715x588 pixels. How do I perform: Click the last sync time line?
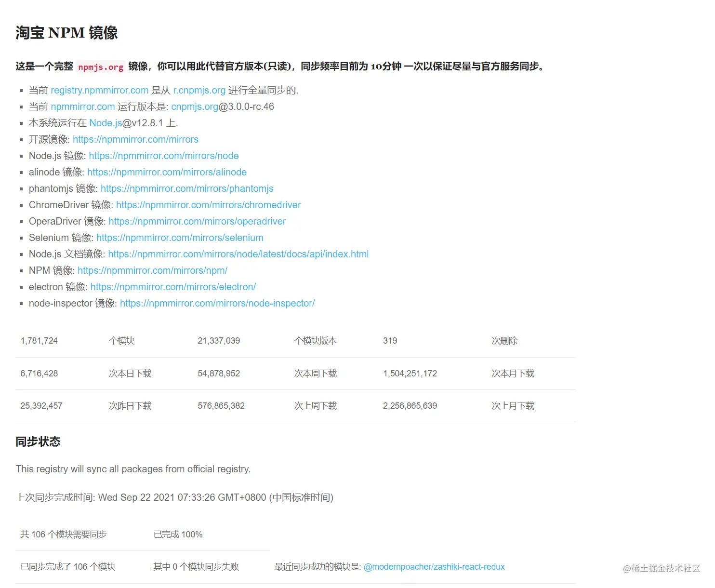(x=174, y=497)
